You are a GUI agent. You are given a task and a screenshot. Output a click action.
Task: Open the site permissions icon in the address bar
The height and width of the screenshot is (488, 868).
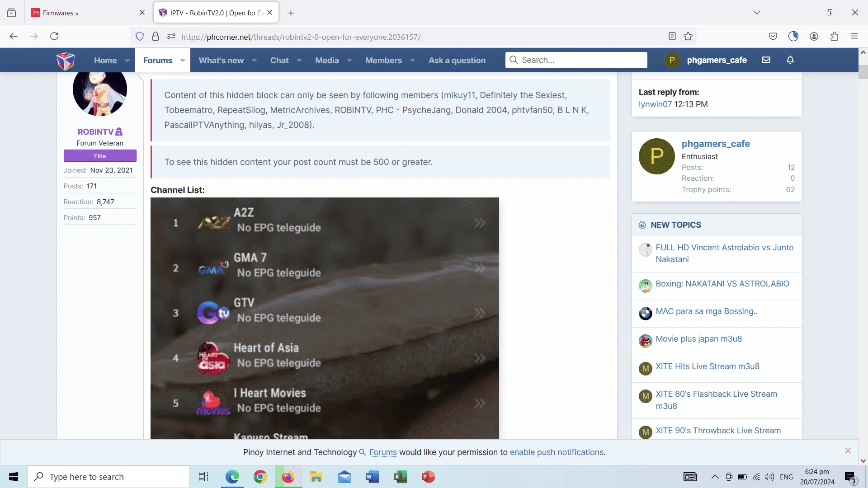point(171,36)
